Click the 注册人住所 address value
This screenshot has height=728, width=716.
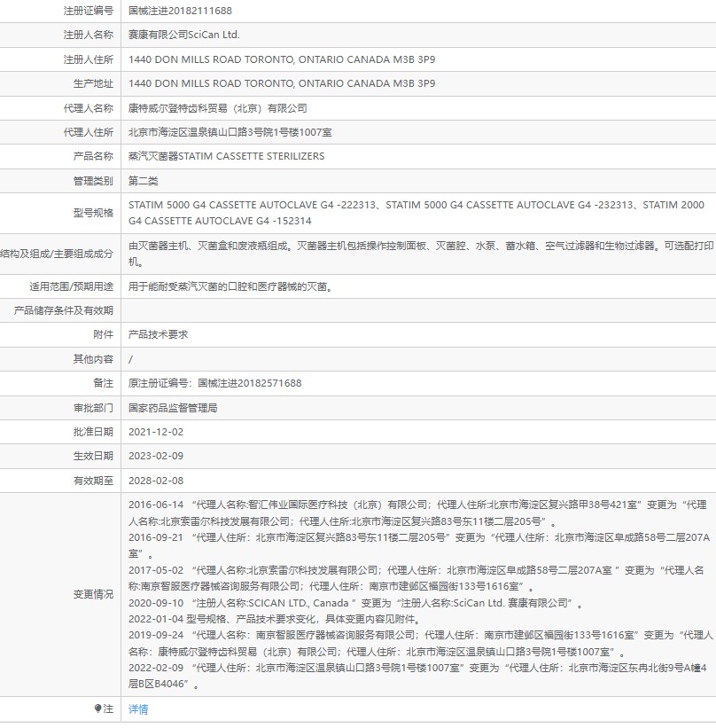282,59
